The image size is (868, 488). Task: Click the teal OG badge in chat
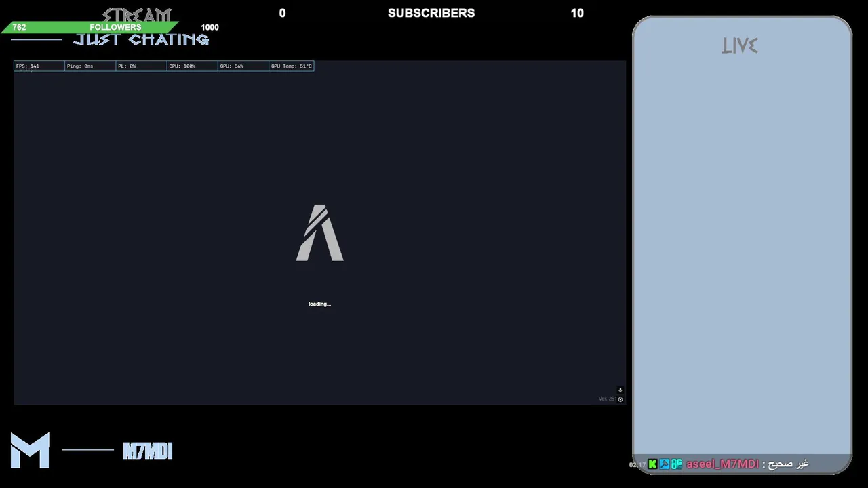(677, 464)
